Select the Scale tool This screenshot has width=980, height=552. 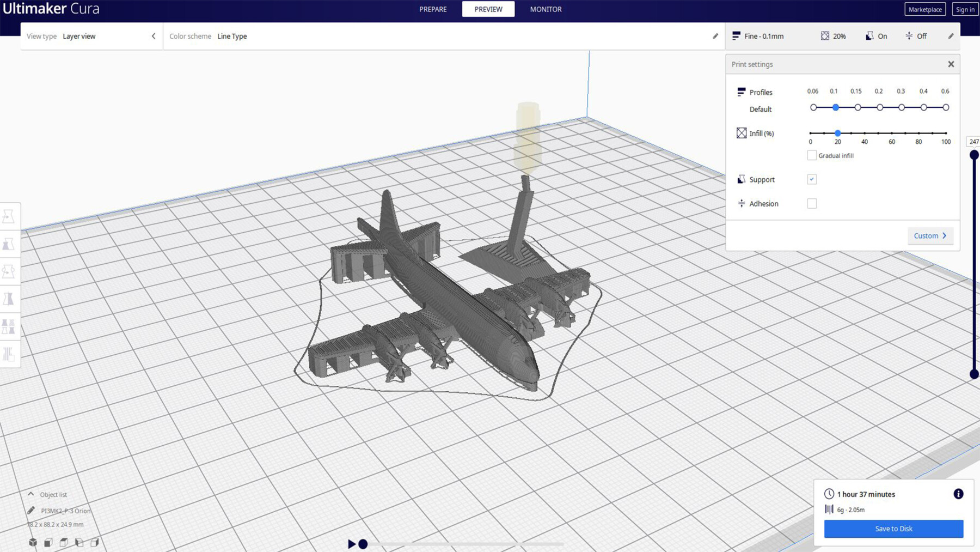tap(10, 244)
